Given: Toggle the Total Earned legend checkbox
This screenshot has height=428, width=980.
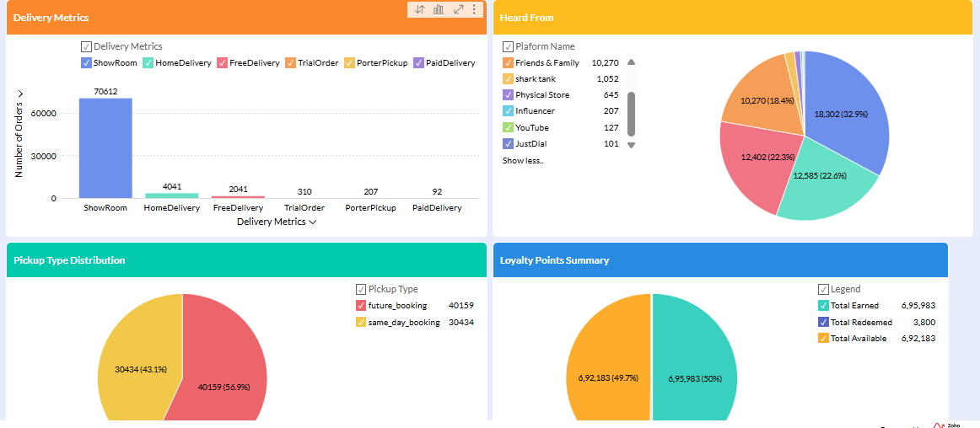Looking at the screenshot, I should 823,306.
